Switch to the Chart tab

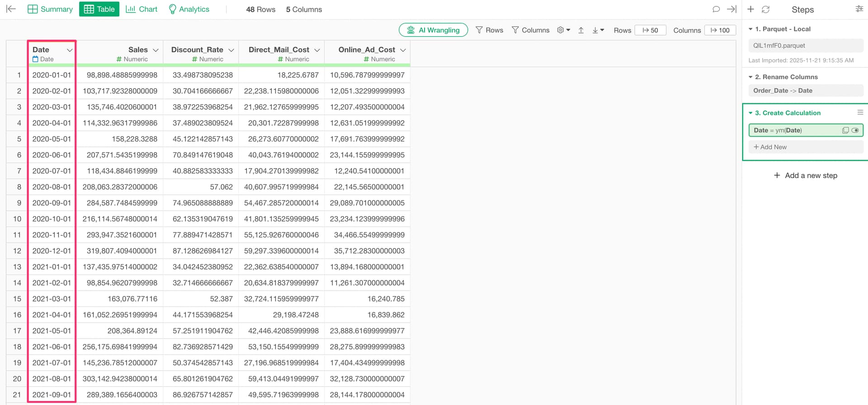142,9
